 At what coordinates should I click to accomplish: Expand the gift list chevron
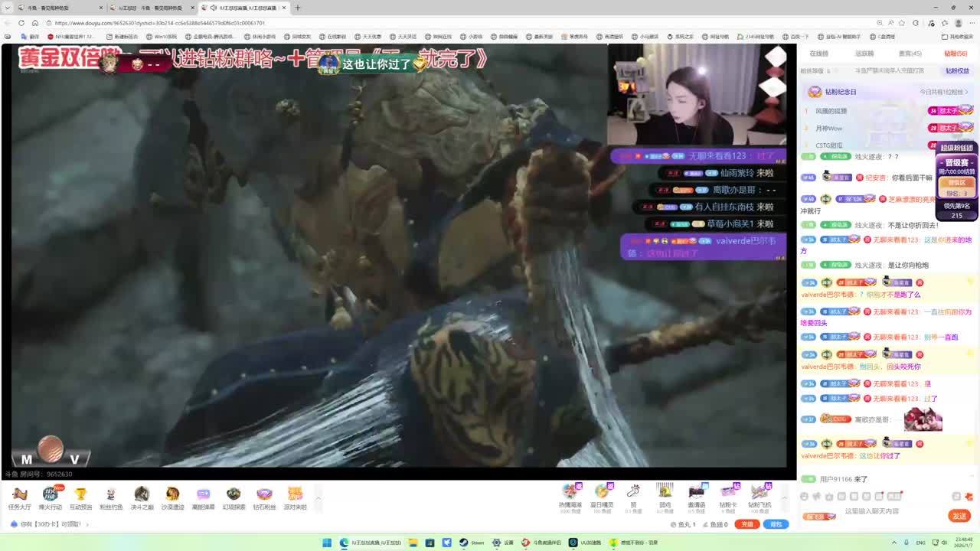pos(785,498)
